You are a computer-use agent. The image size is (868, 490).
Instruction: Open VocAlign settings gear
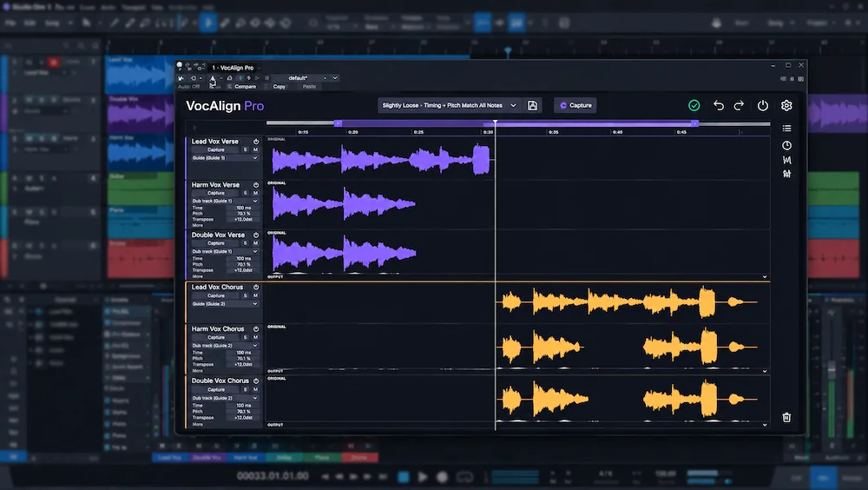point(786,105)
